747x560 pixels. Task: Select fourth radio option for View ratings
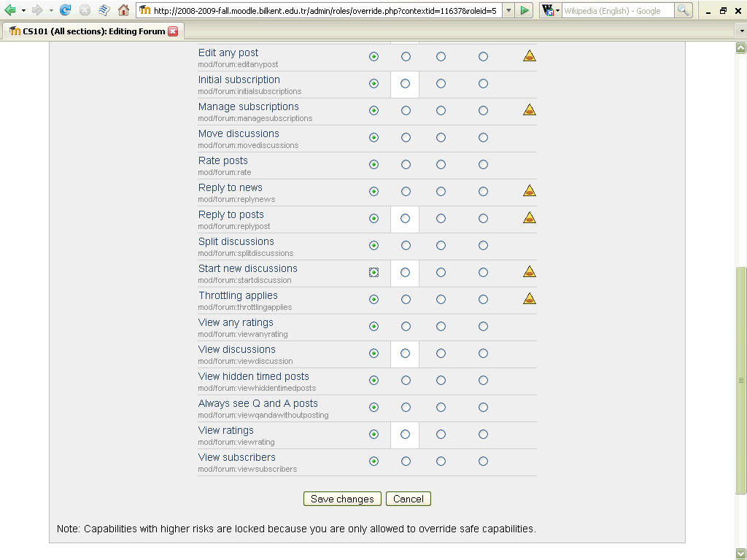point(483,435)
